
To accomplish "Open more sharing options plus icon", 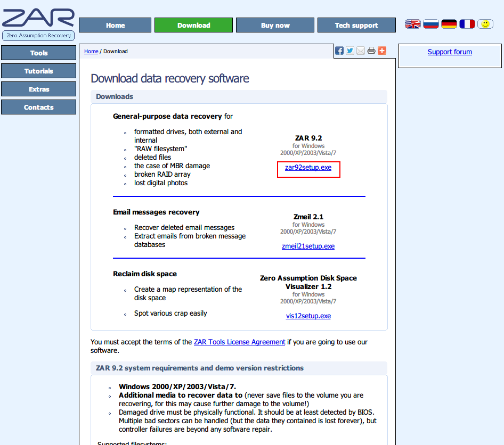I will 382,51.
